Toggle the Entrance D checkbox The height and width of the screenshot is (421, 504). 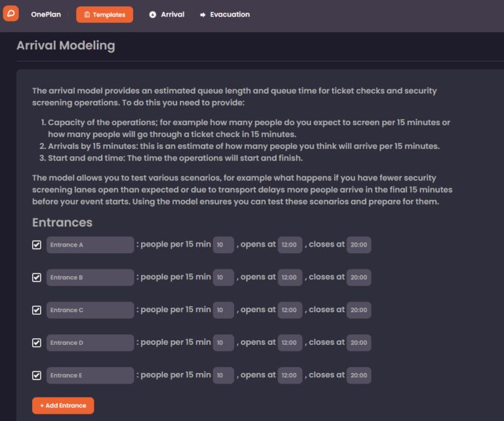coord(37,343)
